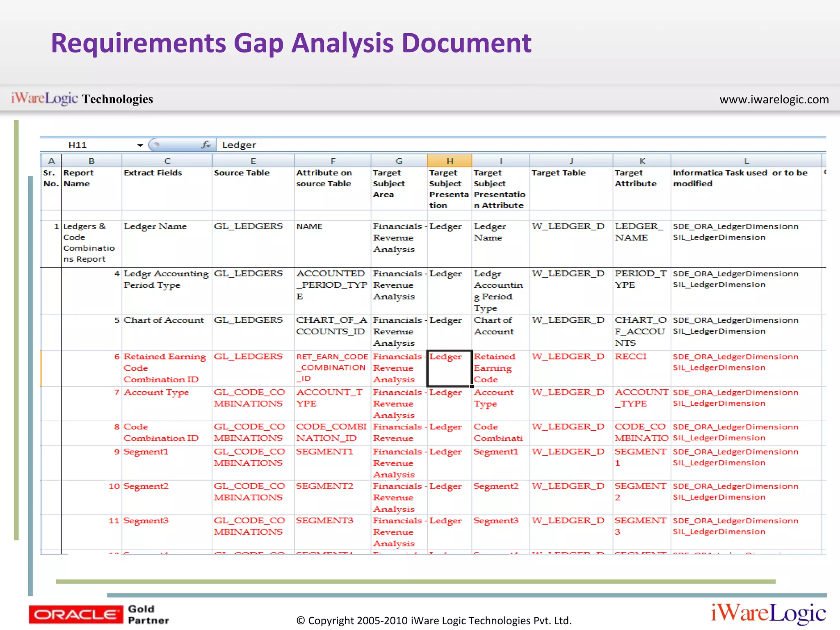The width and height of the screenshot is (840, 630).
Task: Click the ACCOUNTED_PERIOD_TYPE cell
Action: (333, 291)
